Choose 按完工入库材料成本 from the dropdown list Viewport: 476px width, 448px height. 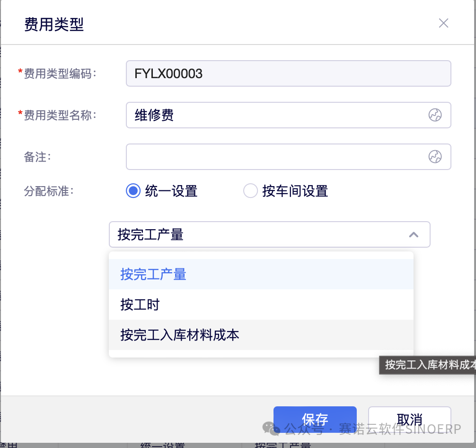click(180, 335)
